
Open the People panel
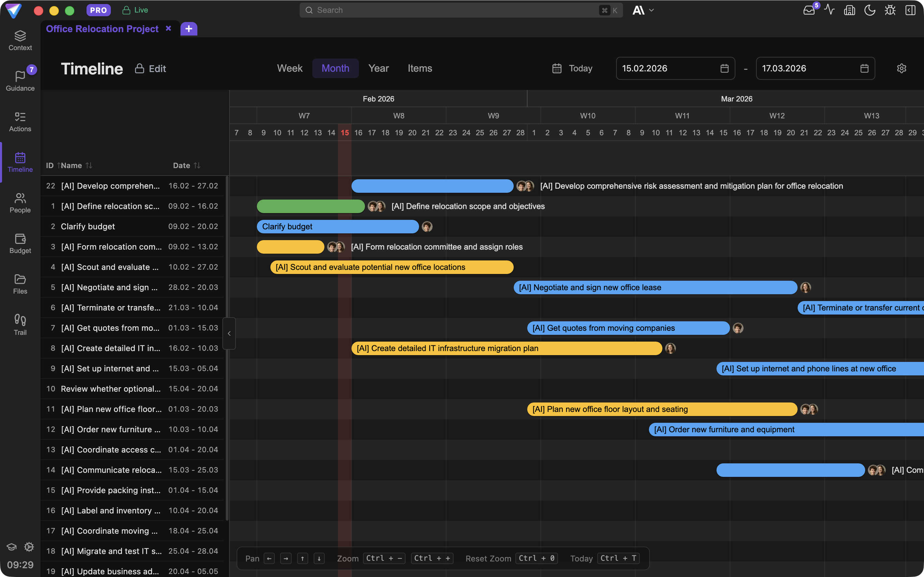[20, 203]
